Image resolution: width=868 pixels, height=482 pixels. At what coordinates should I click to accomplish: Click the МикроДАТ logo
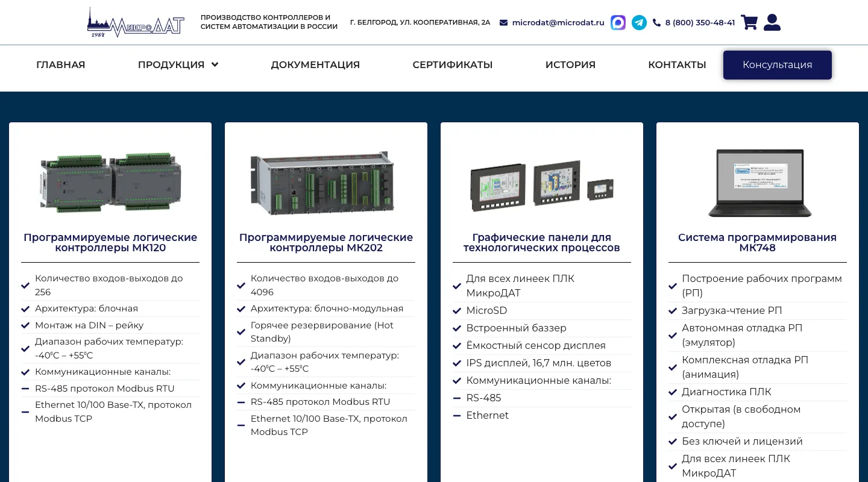pyautogui.click(x=136, y=22)
